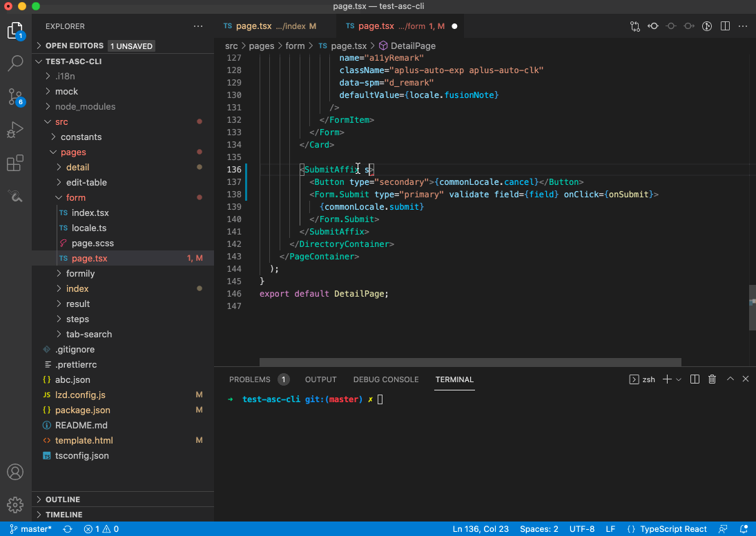Click the editor split layout icon
Viewport: 756px width, 536px height.
click(x=725, y=26)
